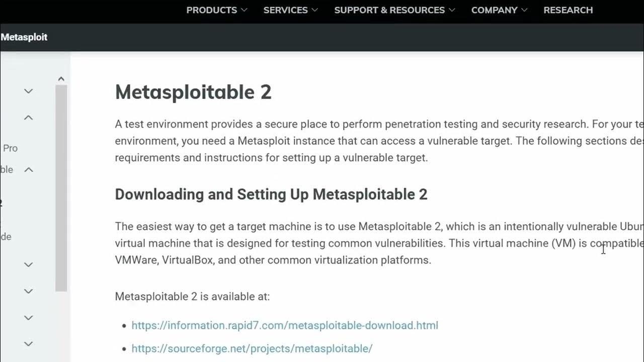Open the sourceforge.net metasploitable projects link

click(x=252, y=348)
